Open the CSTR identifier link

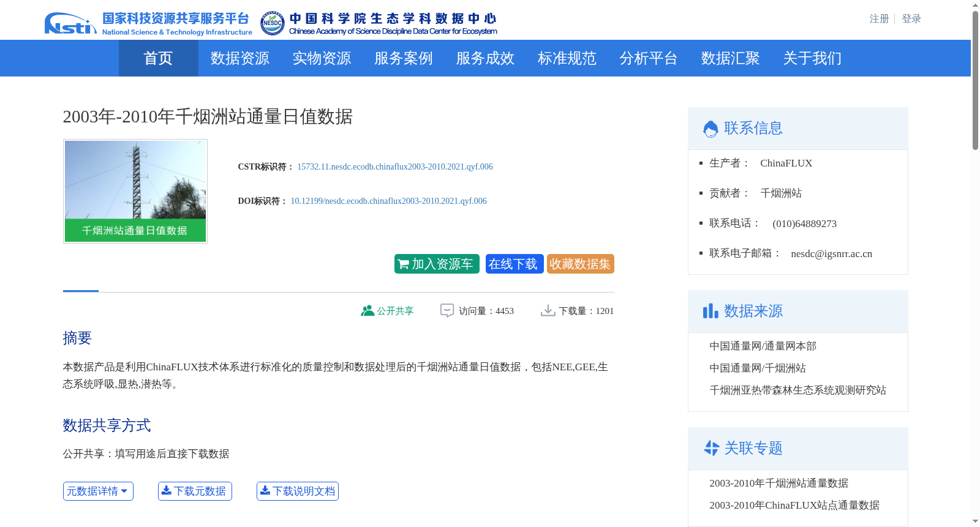tap(395, 166)
